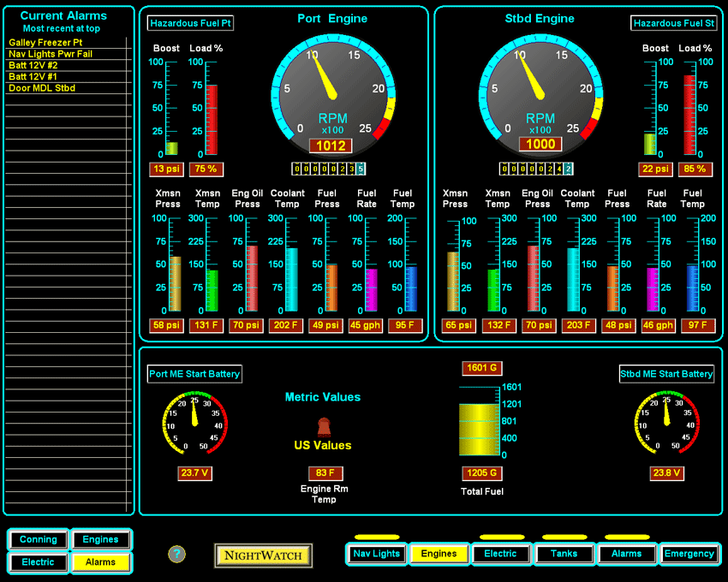728x582 pixels.
Task: Open the Alarms screen from the lower left
Action: [x=101, y=562]
